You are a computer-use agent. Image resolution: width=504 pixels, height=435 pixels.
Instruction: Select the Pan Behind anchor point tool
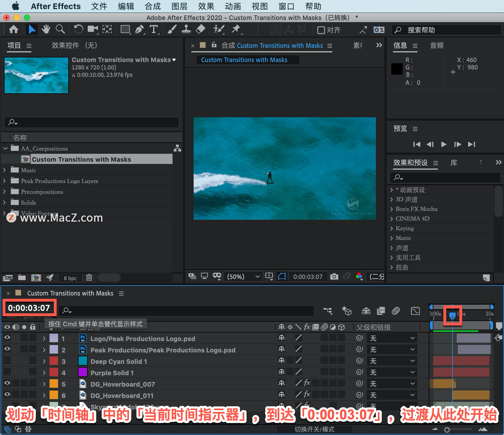(x=107, y=30)
